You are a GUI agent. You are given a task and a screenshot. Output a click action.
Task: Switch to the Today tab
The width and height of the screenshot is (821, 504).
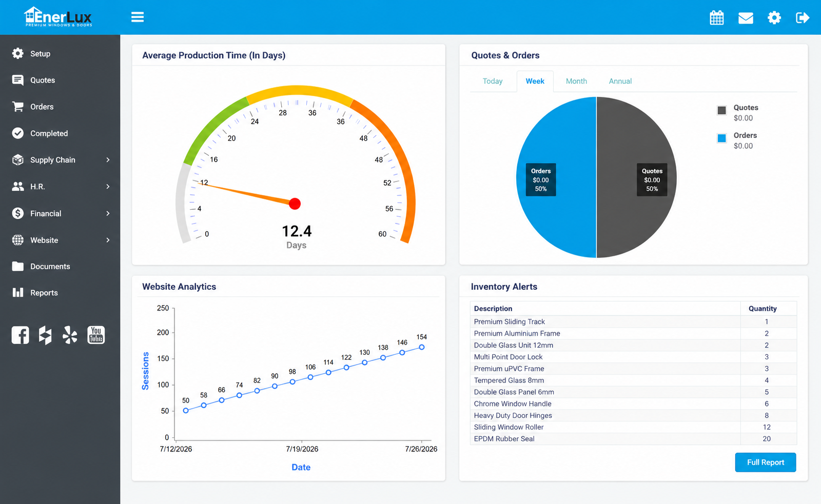tap(493, 81)
